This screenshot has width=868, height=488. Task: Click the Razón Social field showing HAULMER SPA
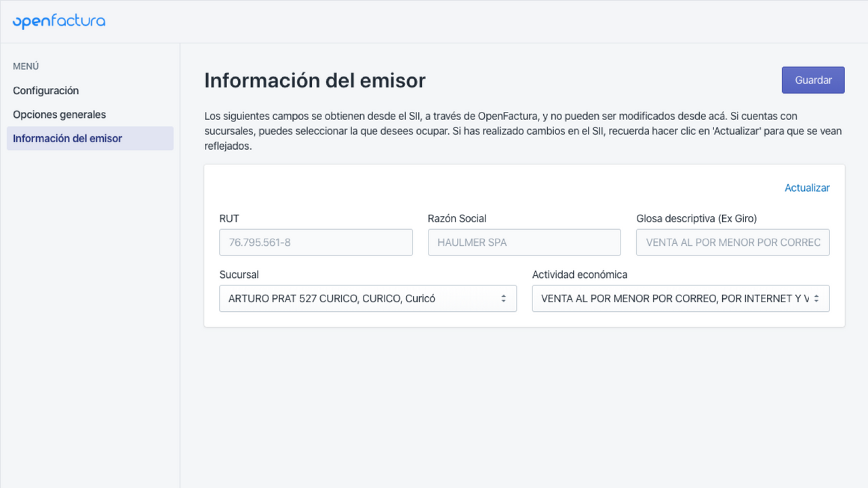coord(524,242)
